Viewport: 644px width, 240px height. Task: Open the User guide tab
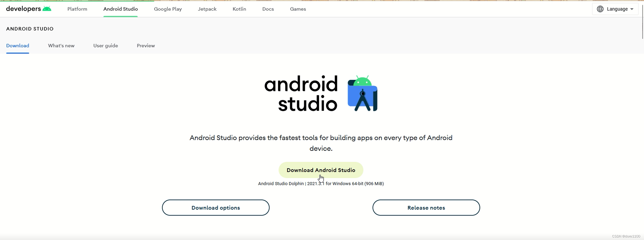pyautogui.click(x=106, y=46)
